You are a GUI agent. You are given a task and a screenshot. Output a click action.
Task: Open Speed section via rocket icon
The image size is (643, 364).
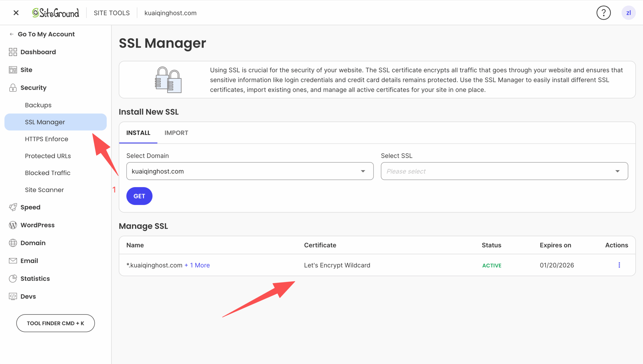click(13, 207)
